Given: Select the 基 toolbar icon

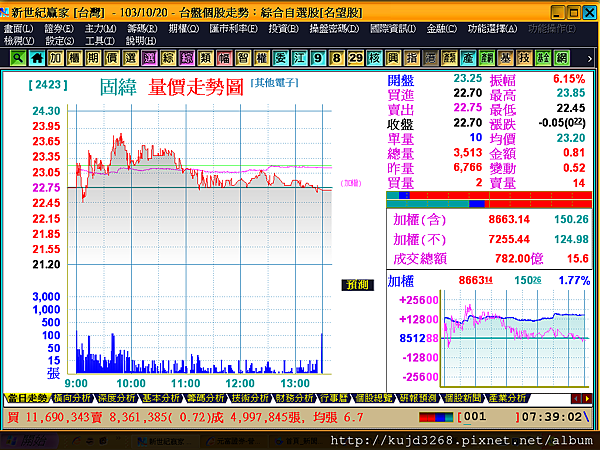Looking at the screenshot, I should click(x=505, y=58).
